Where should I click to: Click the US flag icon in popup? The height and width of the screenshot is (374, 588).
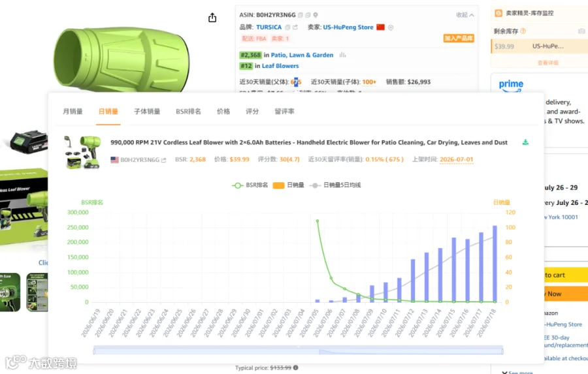(x=114, y=160)
